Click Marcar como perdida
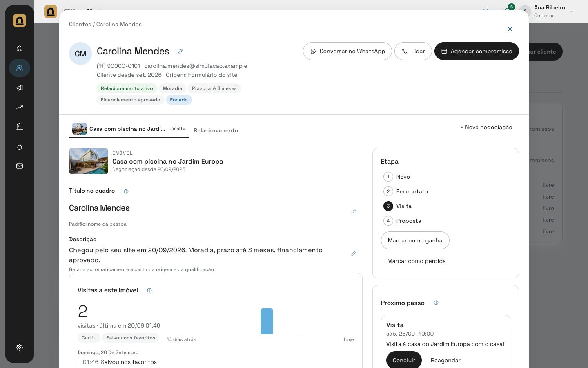 tap(416, 261)
